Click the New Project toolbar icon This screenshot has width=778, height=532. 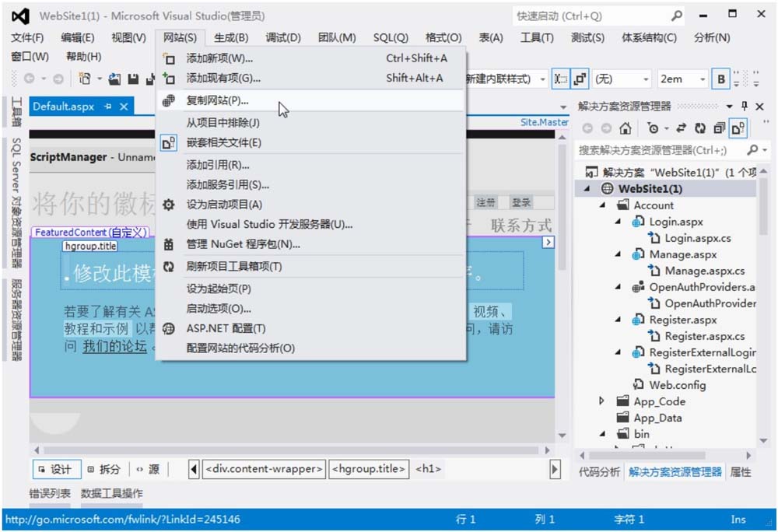(85, 79)
